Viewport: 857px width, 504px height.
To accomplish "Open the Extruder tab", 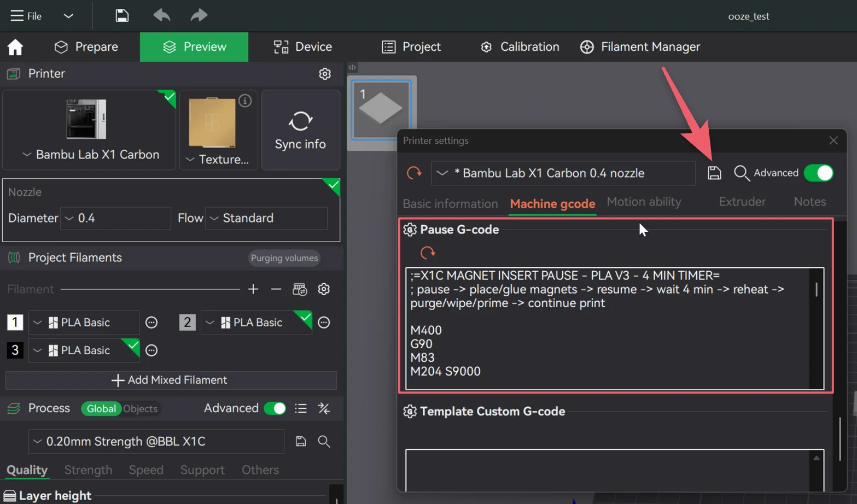I will pyautogui.click(x=742, y=202).
